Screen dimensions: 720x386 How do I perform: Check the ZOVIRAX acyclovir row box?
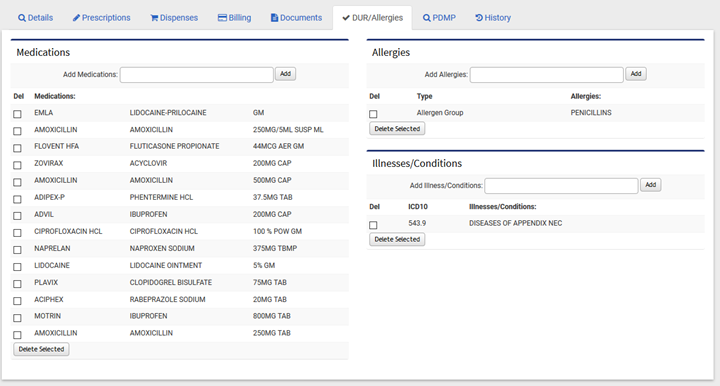point(17,165)
